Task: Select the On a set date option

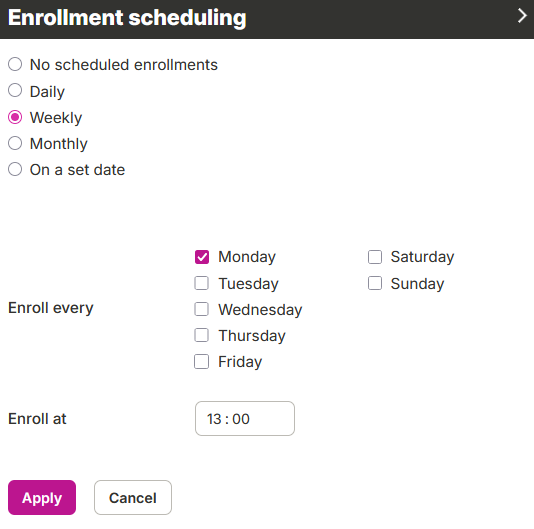Action: (x=15, y=169)
